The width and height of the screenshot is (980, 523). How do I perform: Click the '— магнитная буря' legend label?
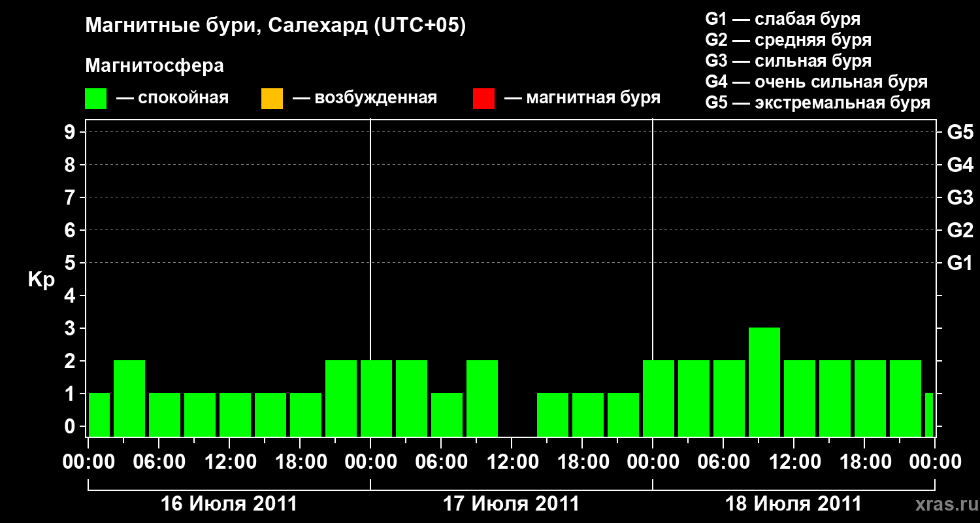(x=582, y=99)
